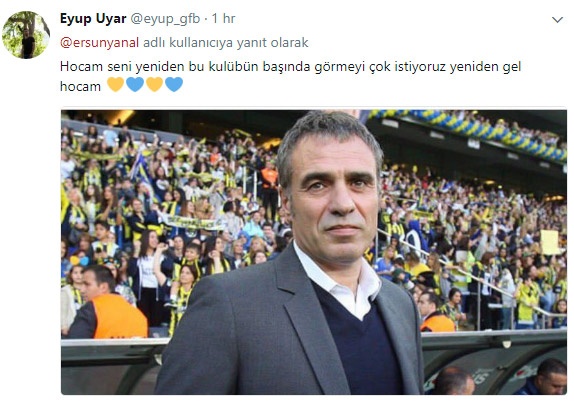Viewport: 574px width, 405px height.
Task: Click the fan banner held by crowd
Action: coord(191,222)
